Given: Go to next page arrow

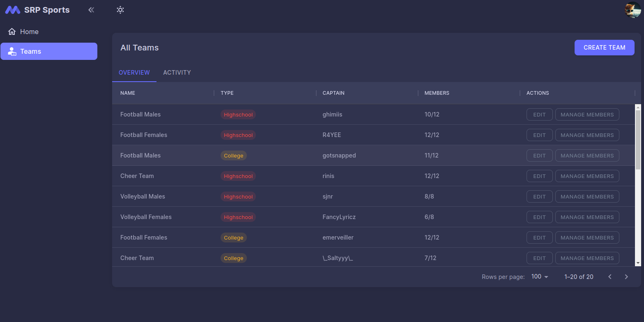Looking at the screenshot, I should pos(626,277).
